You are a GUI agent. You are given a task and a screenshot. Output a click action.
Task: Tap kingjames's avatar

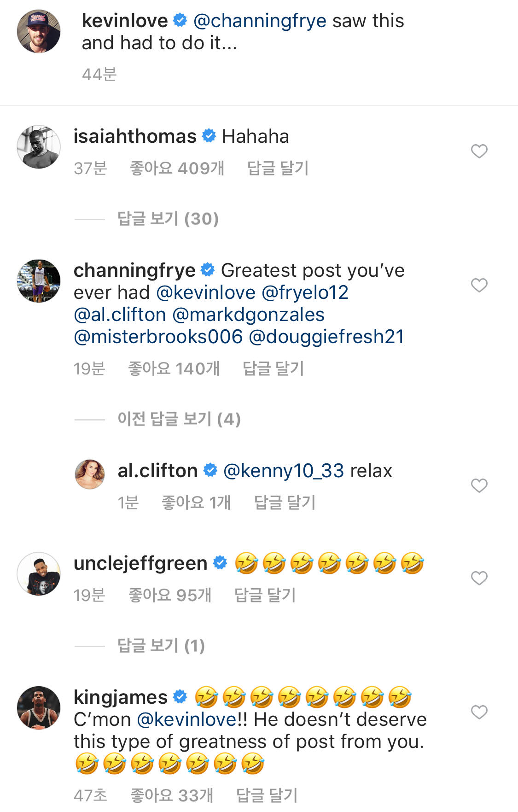click(x=39, y=708)
